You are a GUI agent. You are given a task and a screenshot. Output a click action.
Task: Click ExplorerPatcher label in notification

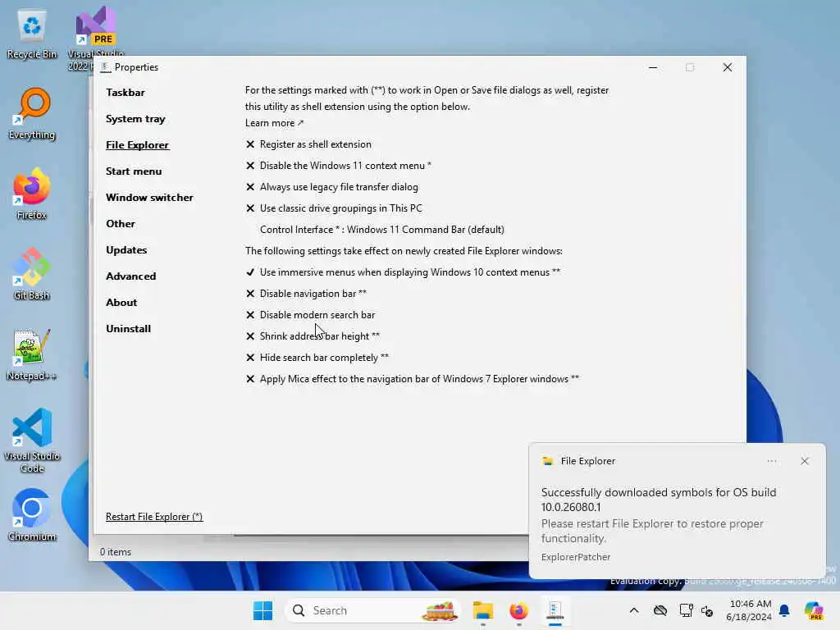tap(576, 557)
